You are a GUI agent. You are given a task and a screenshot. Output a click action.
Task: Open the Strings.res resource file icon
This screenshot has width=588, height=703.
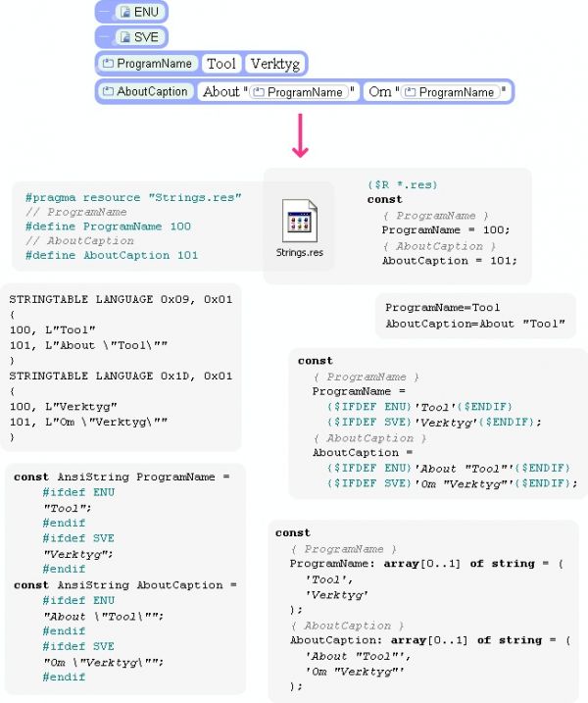299,221
